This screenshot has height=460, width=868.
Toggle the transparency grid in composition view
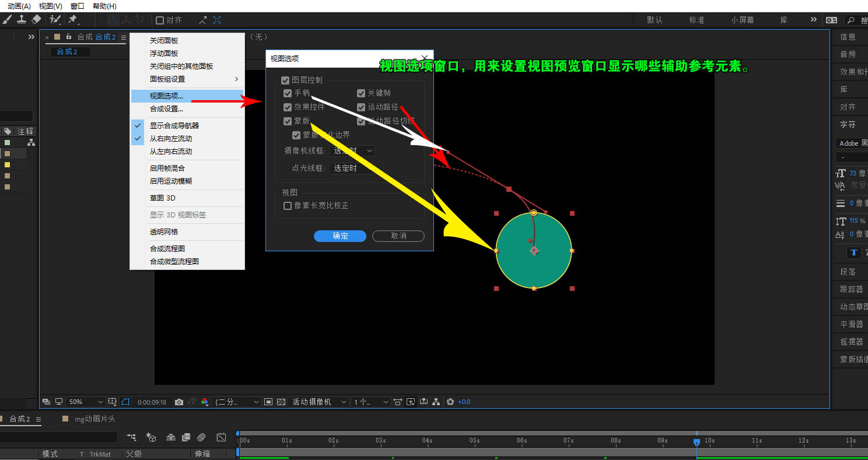[x=281, y=402]
